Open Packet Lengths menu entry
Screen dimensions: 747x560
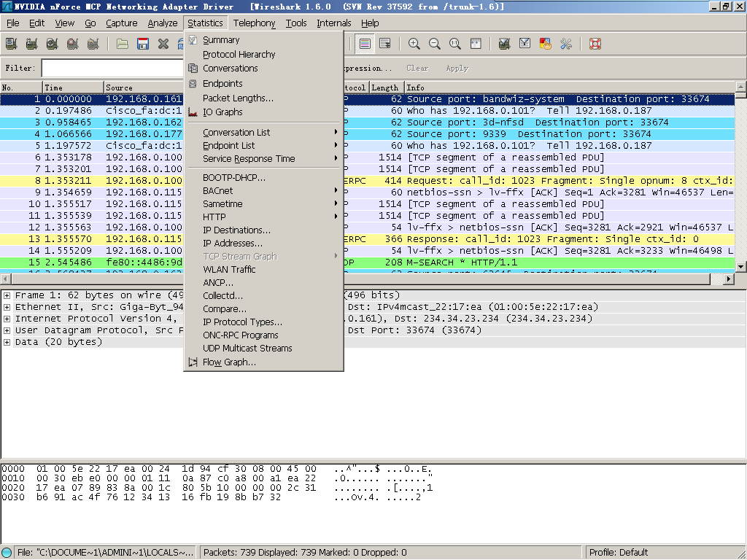tap(263, 98)
